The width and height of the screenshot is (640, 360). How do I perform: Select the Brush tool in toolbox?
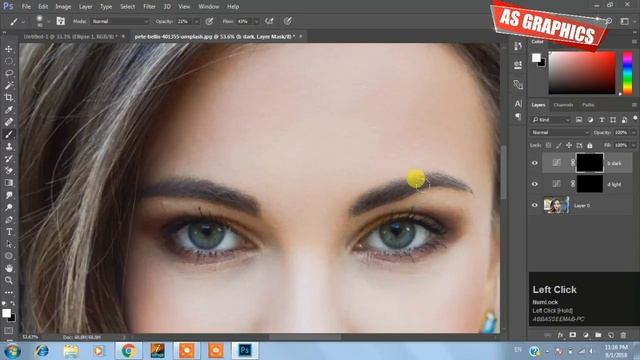pyautogui.click(x=9, y=134)
